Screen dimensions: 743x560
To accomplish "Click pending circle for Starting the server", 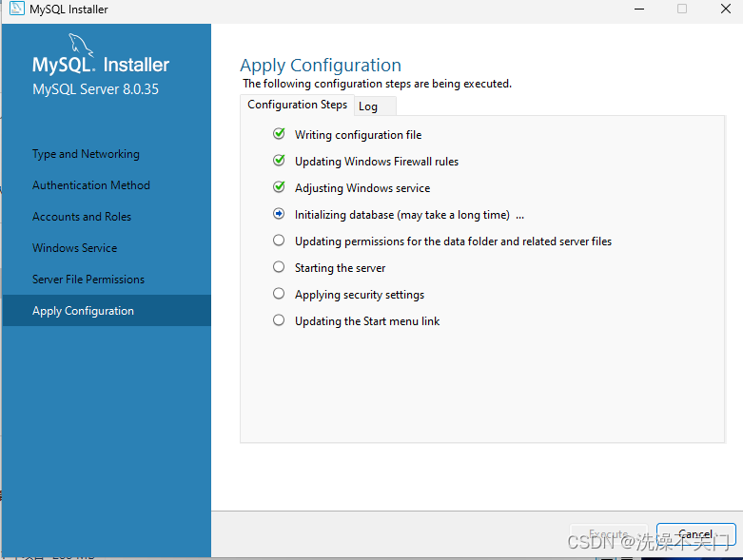I will point(279,267).
